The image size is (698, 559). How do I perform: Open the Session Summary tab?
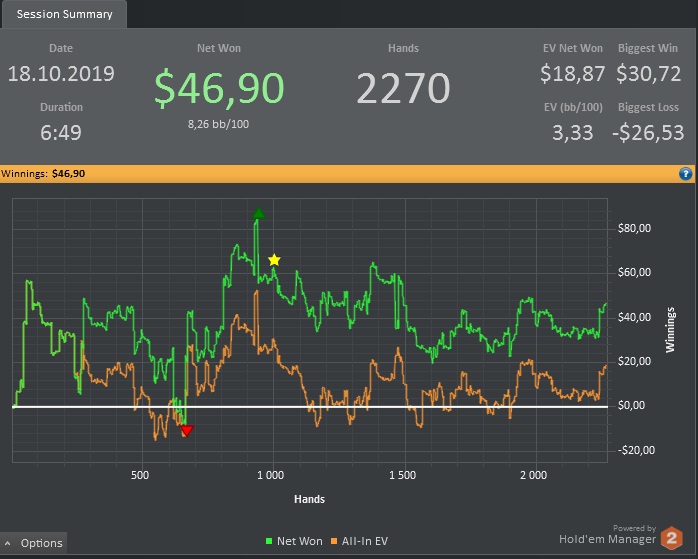click(x=64, y=14)
